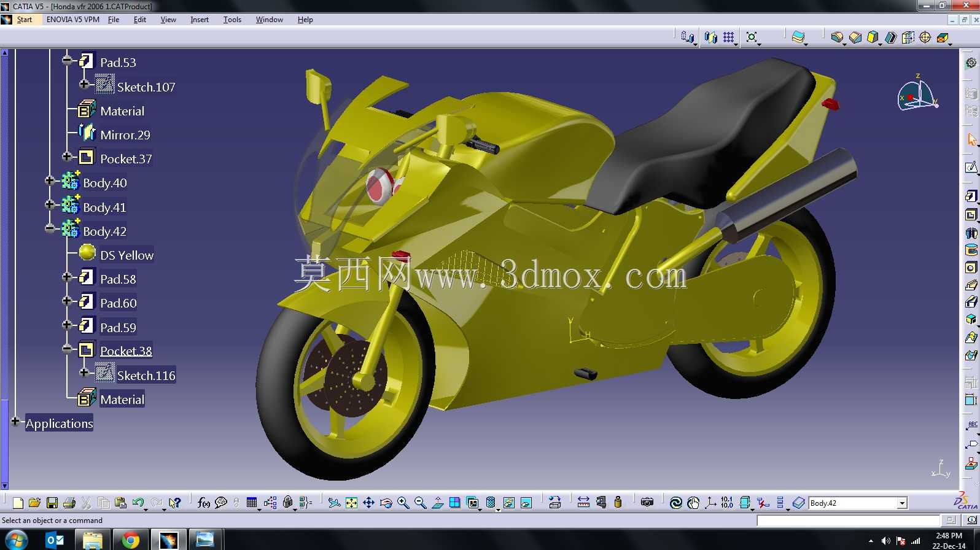Screen dimensions: 980x550
Task: Select the Shell tool
Action: [x=891, y=37]
